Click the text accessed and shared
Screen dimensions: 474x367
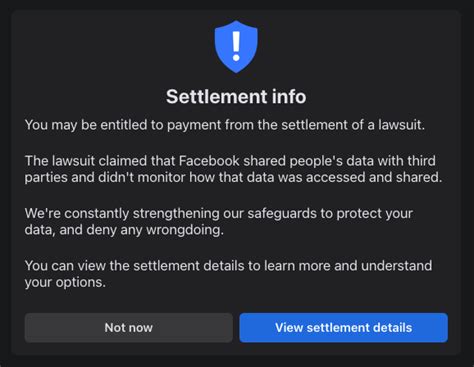point(374,177)
